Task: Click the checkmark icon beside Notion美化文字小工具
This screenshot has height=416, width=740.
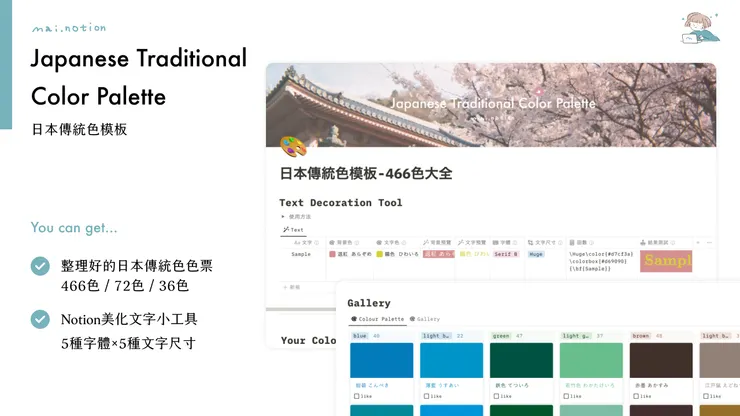Action: (x=40, y=320)
